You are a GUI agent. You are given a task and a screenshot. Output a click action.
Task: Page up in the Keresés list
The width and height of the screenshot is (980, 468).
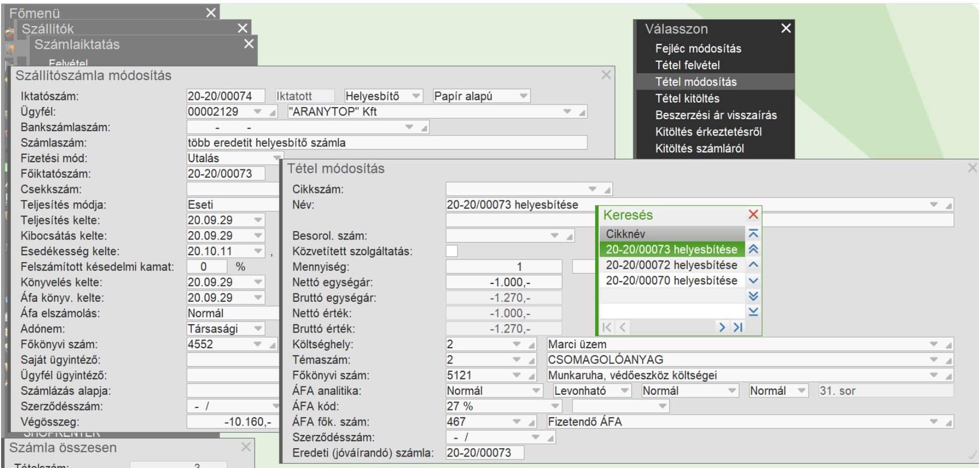click(x=753, y=249)
